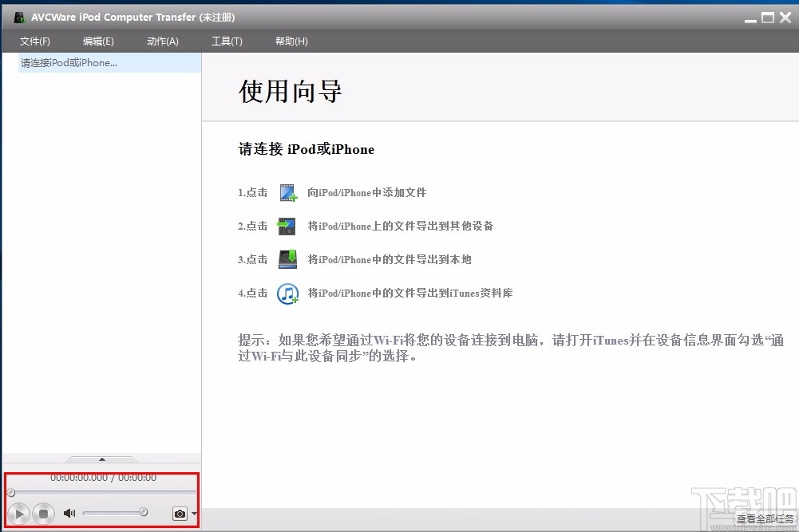This screenshot has width=799, height=532.
Task: Open the 动作(A) menu
Action: point(162,41)
